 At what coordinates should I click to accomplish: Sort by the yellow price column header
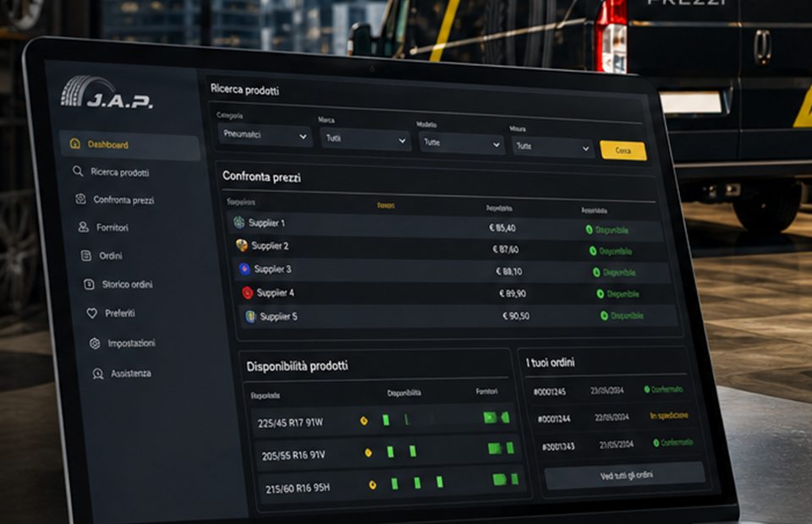tap(386, 205)
